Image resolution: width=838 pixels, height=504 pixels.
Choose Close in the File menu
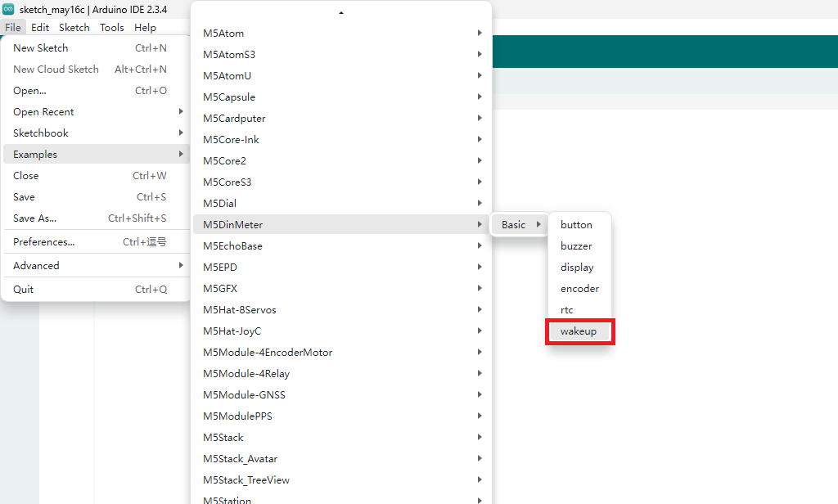click(97, 175)
